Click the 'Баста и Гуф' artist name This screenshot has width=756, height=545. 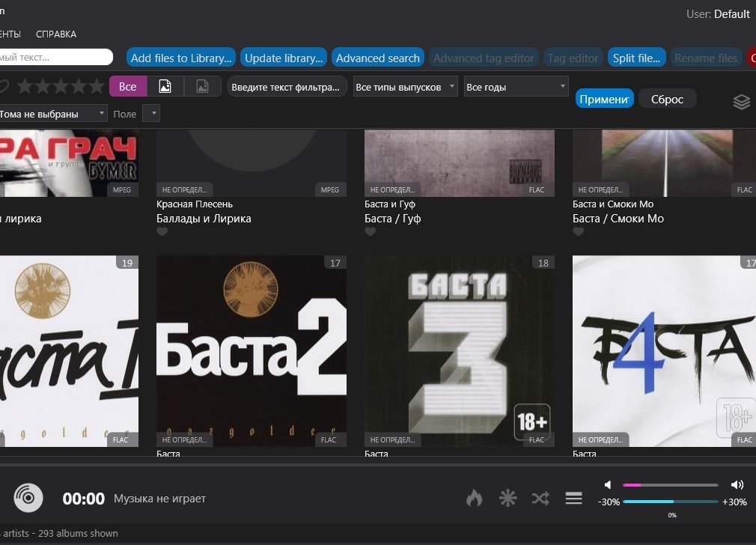tap(389, 204)
